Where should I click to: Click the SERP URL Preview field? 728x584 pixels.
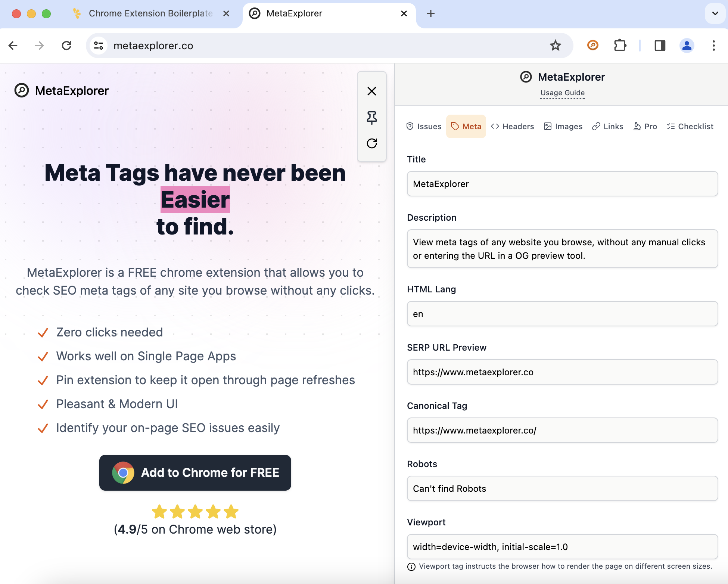point(562,372)
